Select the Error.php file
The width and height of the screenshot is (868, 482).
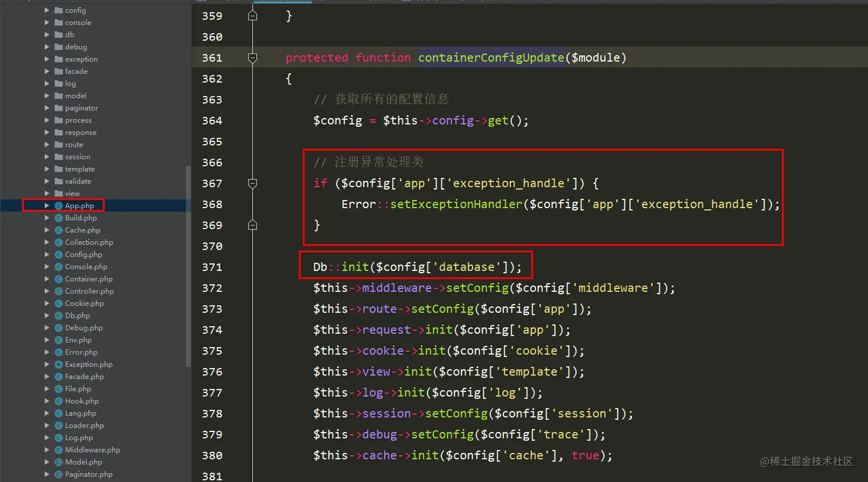point(81,352)
